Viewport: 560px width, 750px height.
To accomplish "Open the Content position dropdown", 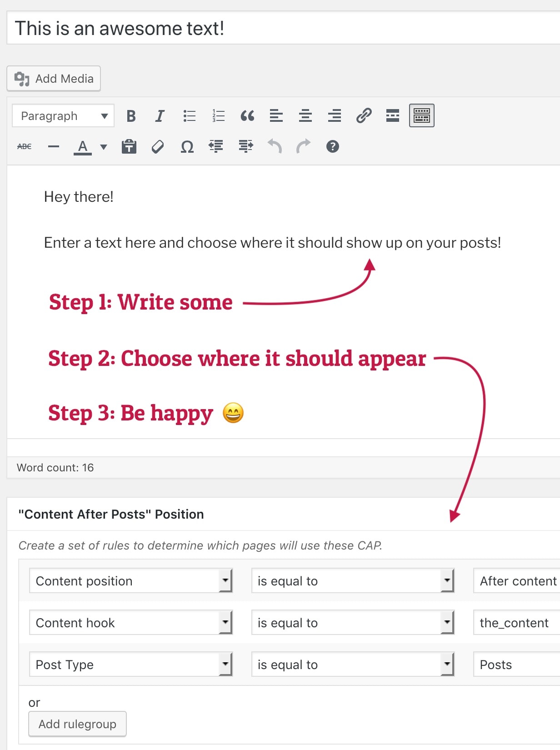I will 131,581.
